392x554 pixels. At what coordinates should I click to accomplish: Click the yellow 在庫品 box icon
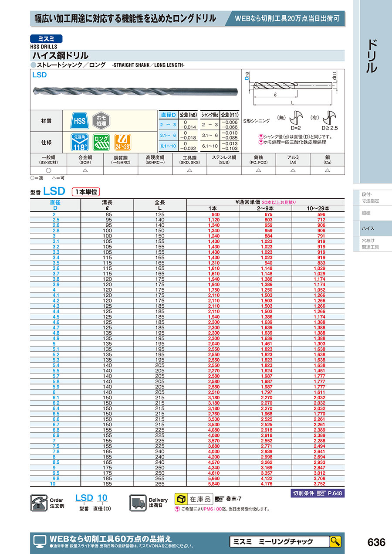coord(181,498)
